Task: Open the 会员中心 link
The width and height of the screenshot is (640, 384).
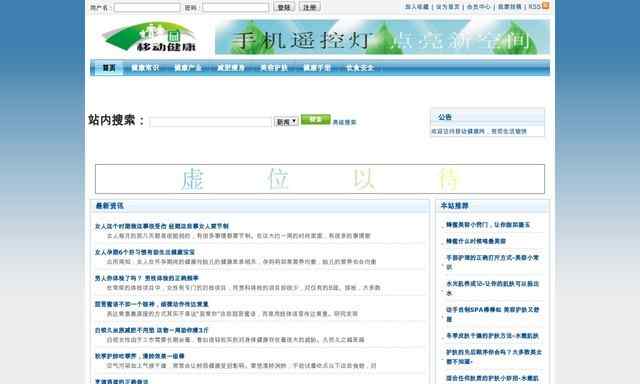Action: click(478, 7)
